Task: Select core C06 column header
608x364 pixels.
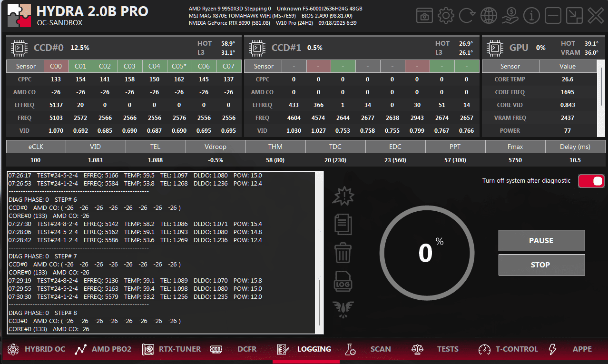Action: point(204,67)
